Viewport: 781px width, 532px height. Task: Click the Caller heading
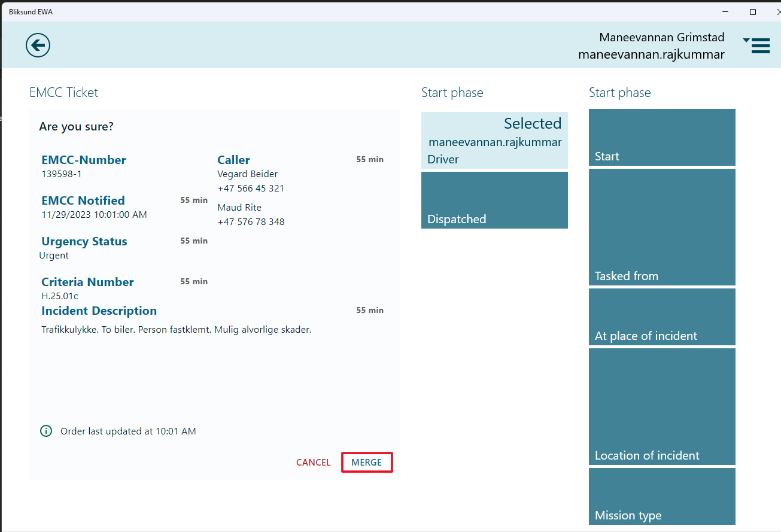point(233,160)
